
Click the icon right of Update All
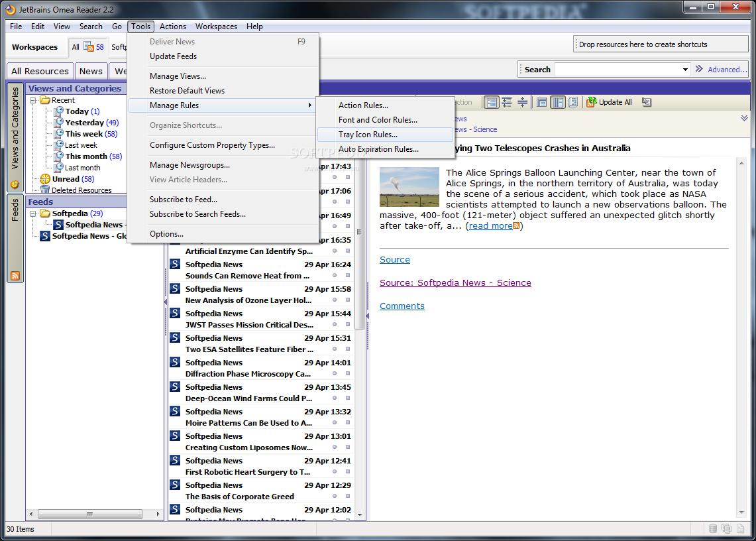point(647,102)
